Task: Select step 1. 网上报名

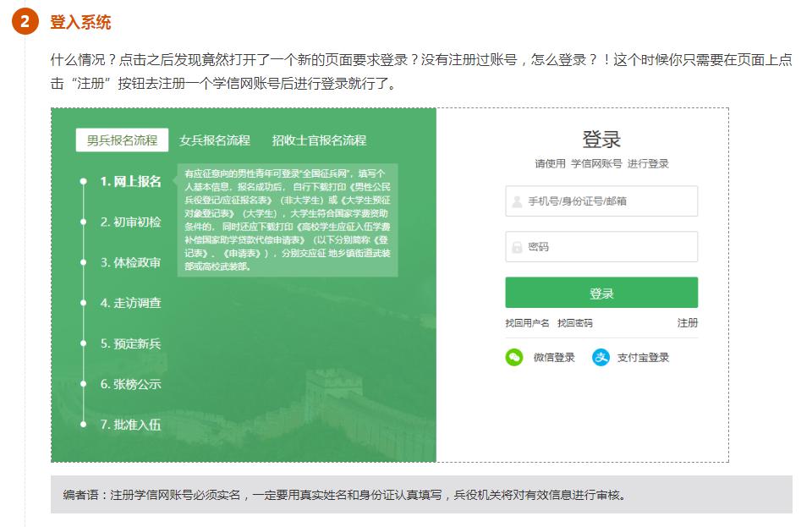Action: pos(130,181)
